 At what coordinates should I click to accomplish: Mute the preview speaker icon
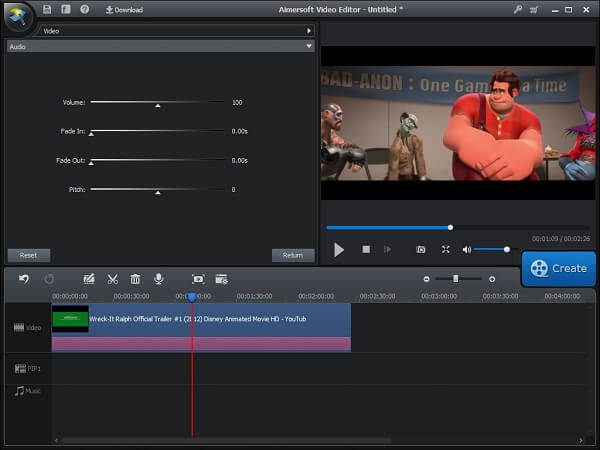(466, 250)
